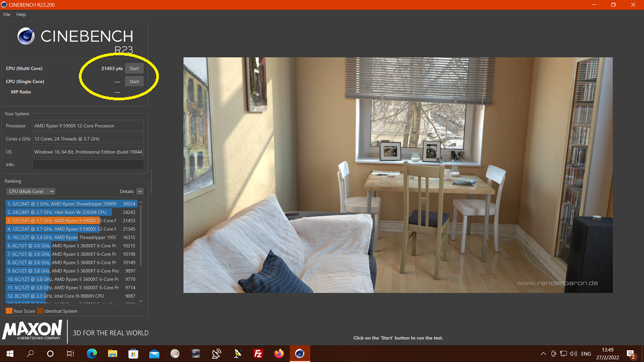The image size is (644, 362).
Task: Open the yellow satellite dish app on taskbar
Action: (237, 353)
